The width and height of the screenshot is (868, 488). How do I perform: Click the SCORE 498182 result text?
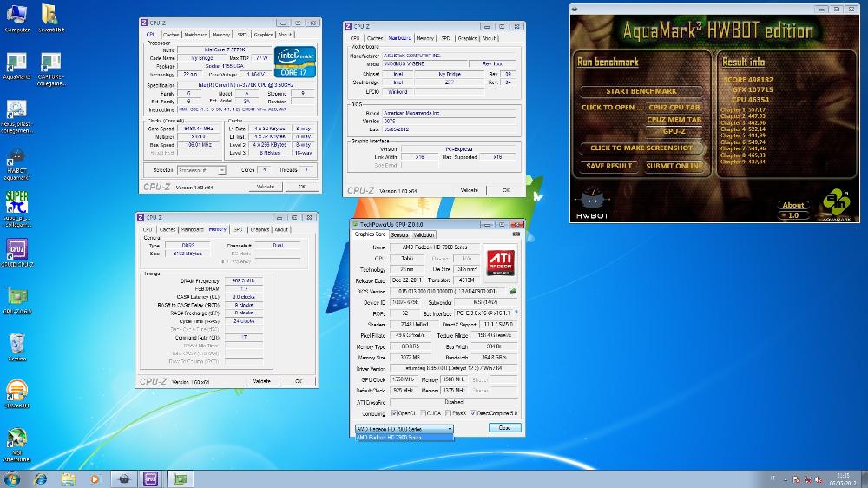748,80
